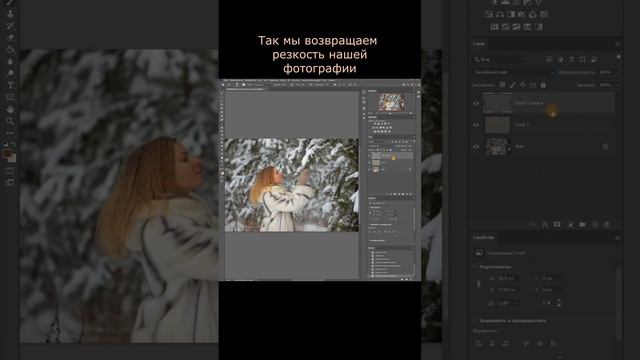Add a layer mask
This screenshot has width=640, height=360.
tap(557, 224)
